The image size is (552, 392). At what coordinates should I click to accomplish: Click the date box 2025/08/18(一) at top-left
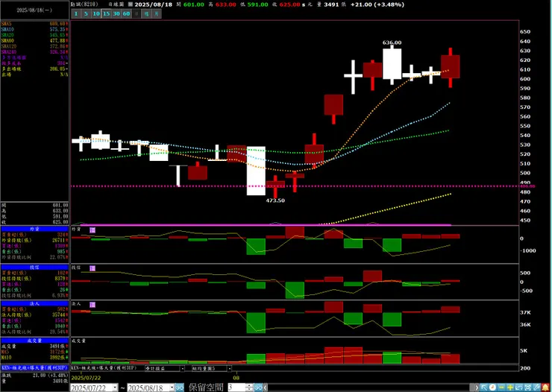pyautogui.click(x=34, y=10)
